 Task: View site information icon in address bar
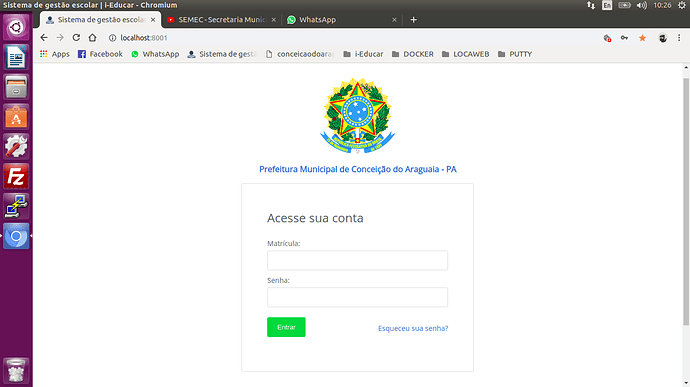112,38
